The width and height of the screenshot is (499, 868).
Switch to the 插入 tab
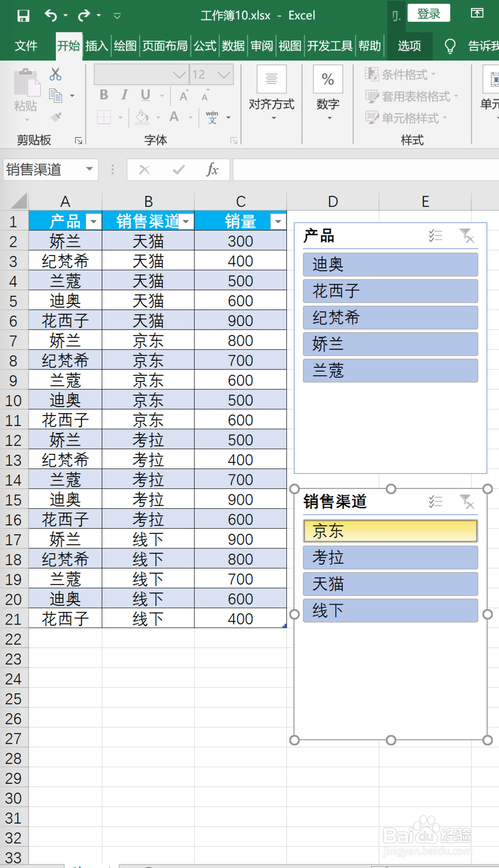(97, 46)
